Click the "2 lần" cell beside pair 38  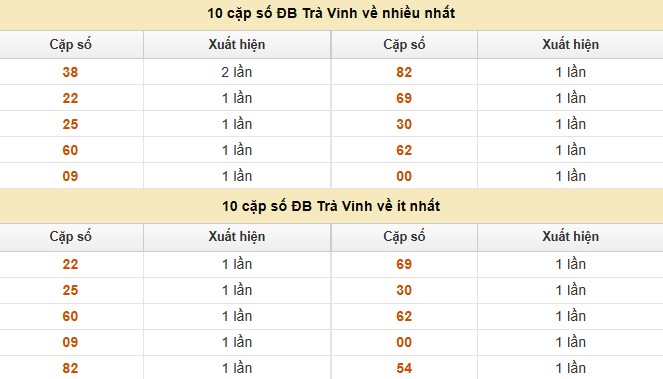(x=237, y=72)
